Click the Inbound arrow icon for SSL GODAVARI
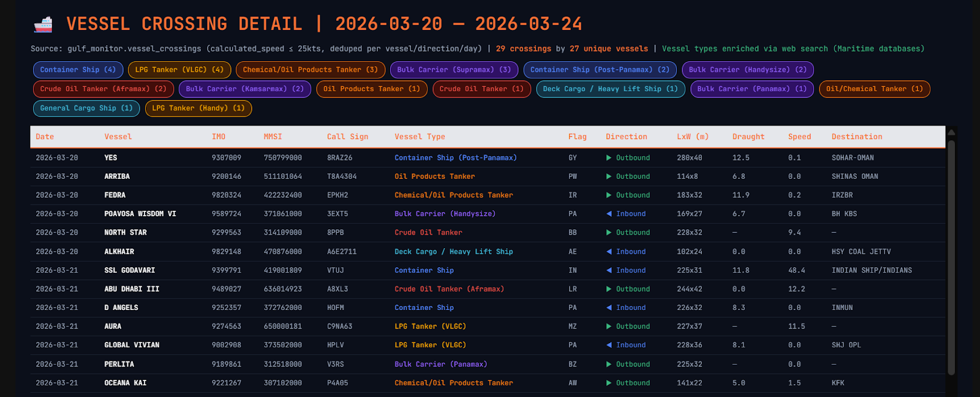The height and width of the screenshot is (397, 980). [x=609, y=270]
